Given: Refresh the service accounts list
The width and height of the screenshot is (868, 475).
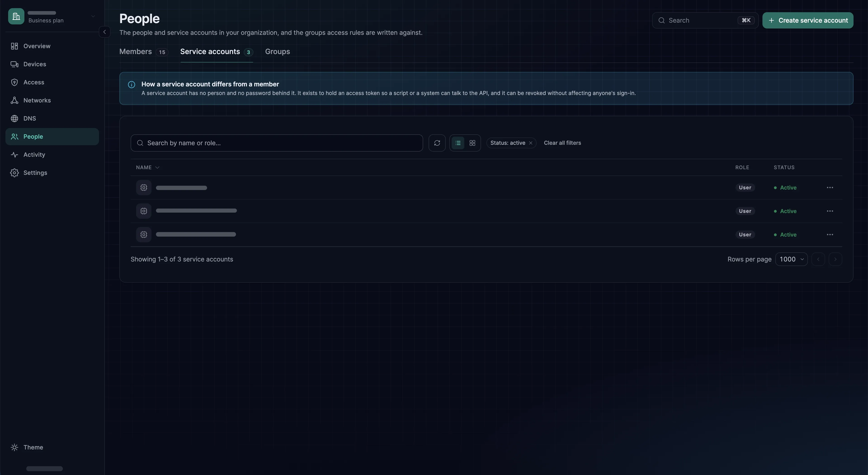Looking at the screenshot, I should click(437, 143).
